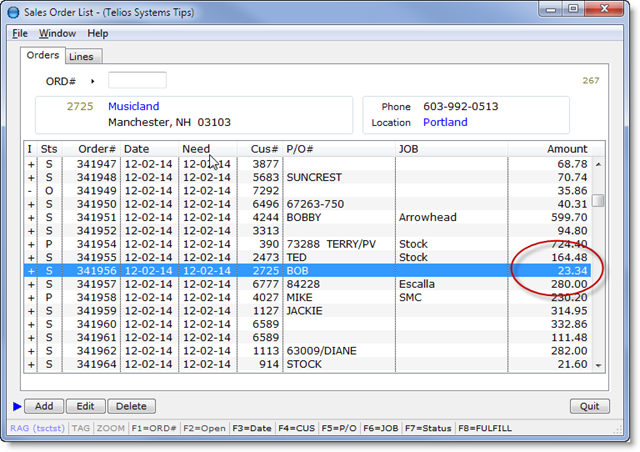Click the small arrow next to ORD#
This screenshot has width=640, height=452.
(93, 81)
